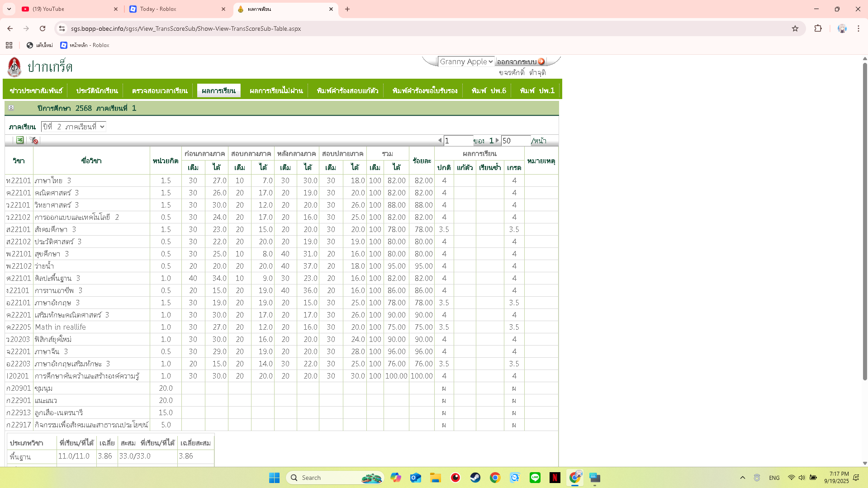Open the ตรวจสอบเวลาเรียน menu item
Image resolution: width=868 pixels, height=488 pixels.
160,91
